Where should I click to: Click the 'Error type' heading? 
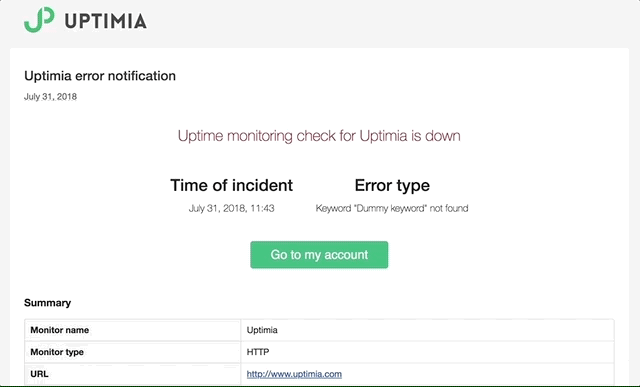coord(392,185)
